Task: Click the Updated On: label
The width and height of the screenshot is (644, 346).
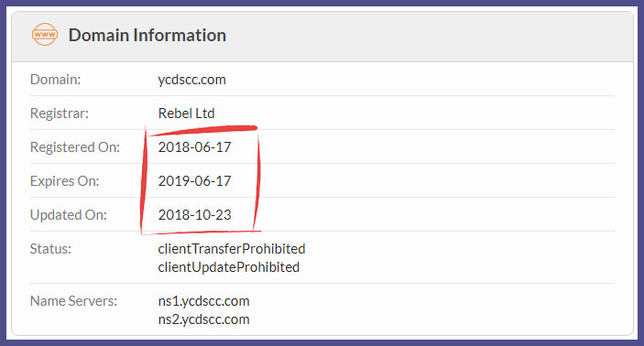Action: click(68, 215)
